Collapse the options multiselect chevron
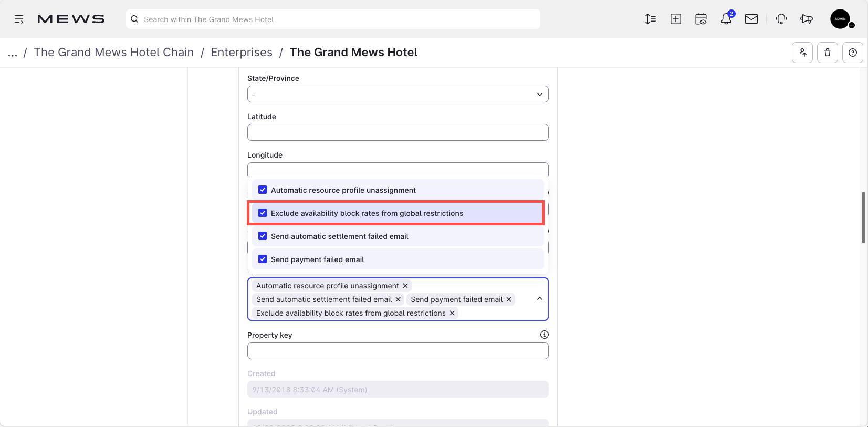Image resolution: width=868 pixels, height=427 pixels. coord(540,299)
